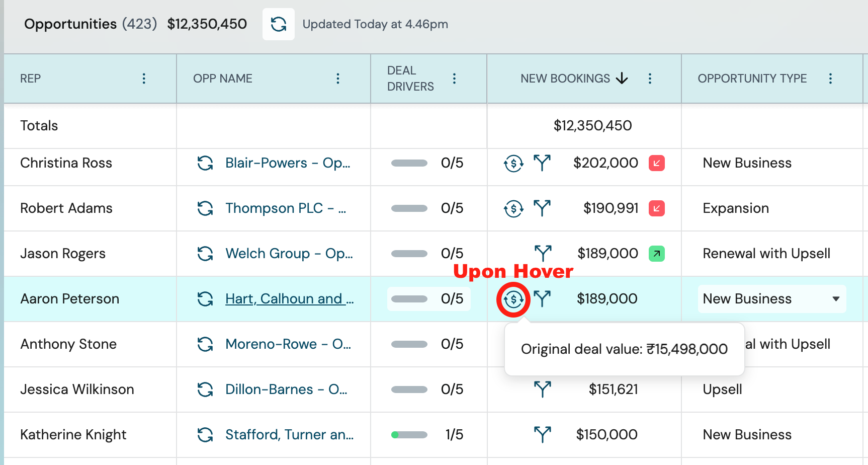Click currency conversion icon in Aaron Peterson row
The image size is (868, 465).
pyautogui.click(x=513, y=299)
